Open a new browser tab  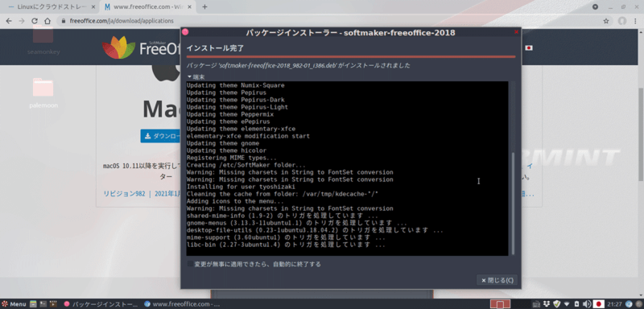point(205,7)
